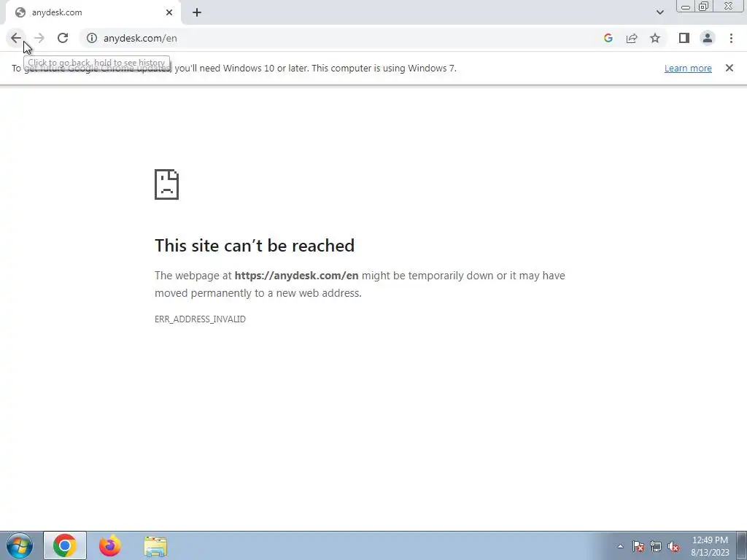Restore down the Chrome window
The height and width of the screenshot is (560, 747).
[x=704, y=6]
